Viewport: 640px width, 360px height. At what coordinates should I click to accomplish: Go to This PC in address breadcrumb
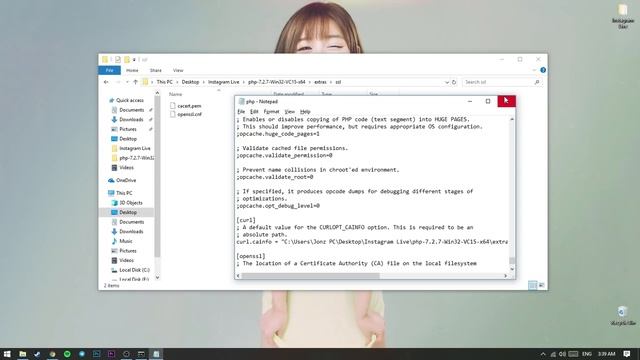(164, 82)
